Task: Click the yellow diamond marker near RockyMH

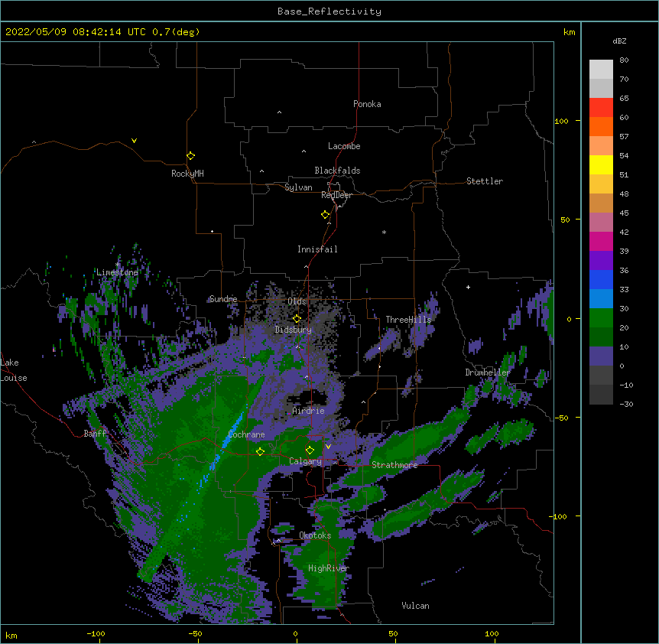Action: click(191, 156)
